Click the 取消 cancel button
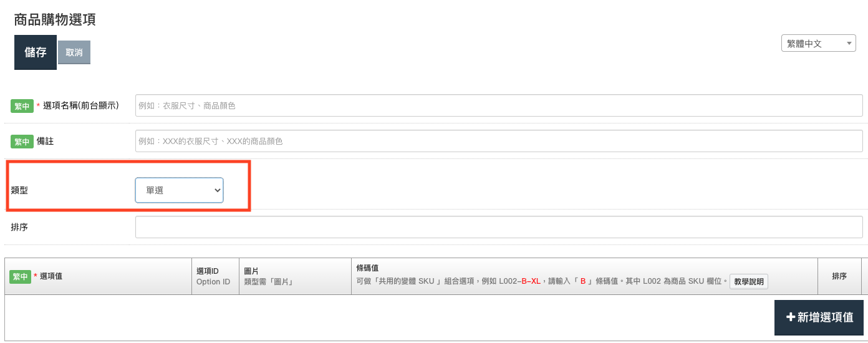 (74, 52)
